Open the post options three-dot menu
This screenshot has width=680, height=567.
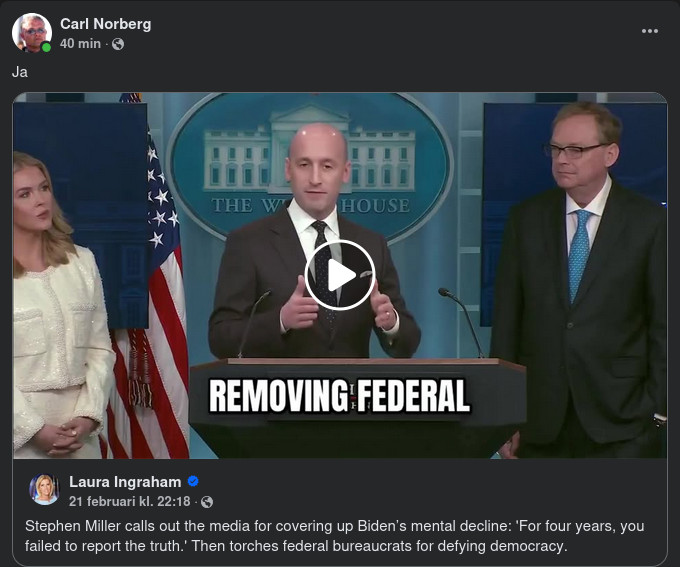650,31
